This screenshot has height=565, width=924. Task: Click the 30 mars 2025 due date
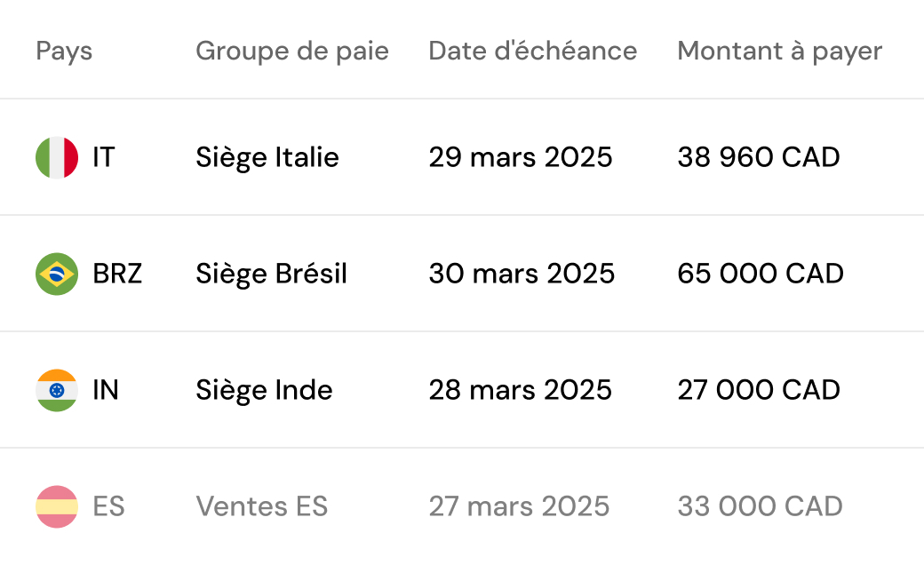pos(522,274)
